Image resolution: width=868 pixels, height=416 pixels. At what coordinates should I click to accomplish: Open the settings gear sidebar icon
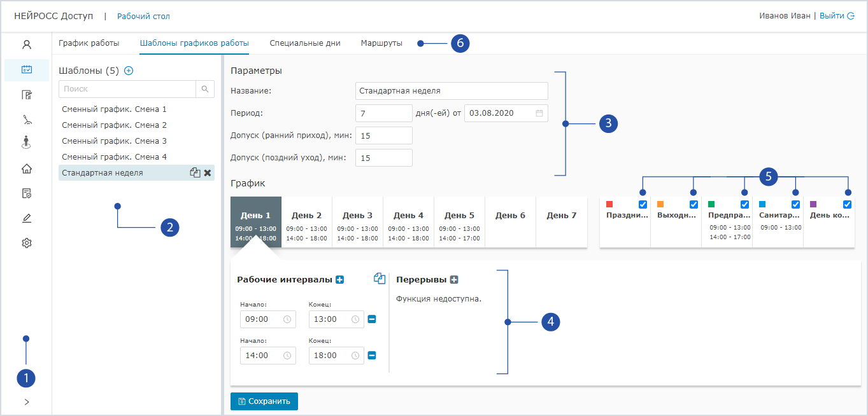(27, 243)
